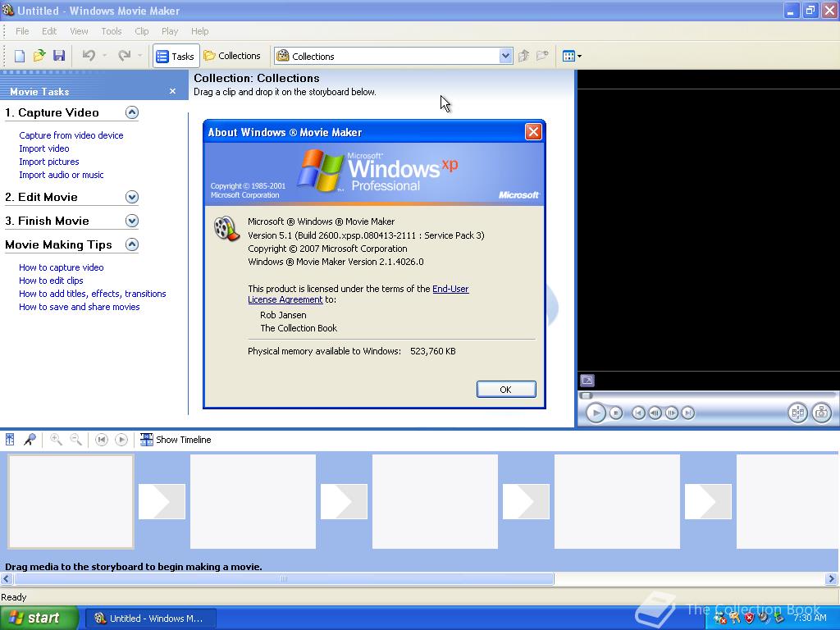Toggle the Tasks pane button

click(x=176, y=56)
